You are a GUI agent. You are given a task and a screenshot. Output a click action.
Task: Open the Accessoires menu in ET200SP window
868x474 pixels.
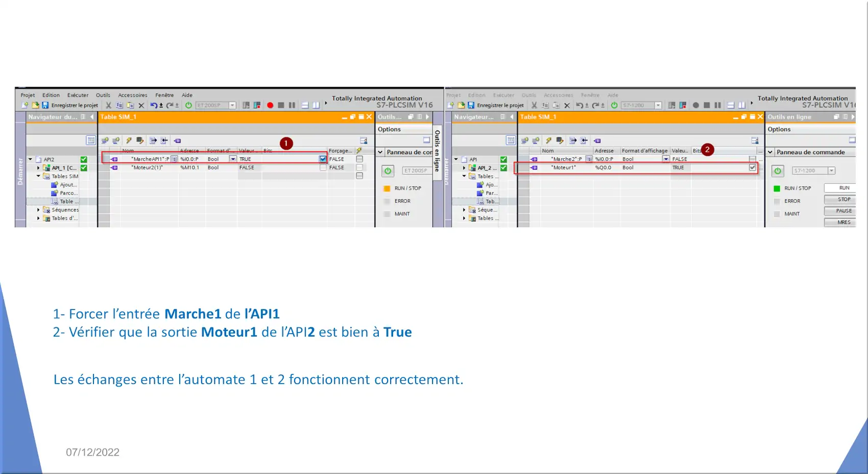(x=133, y=95)
